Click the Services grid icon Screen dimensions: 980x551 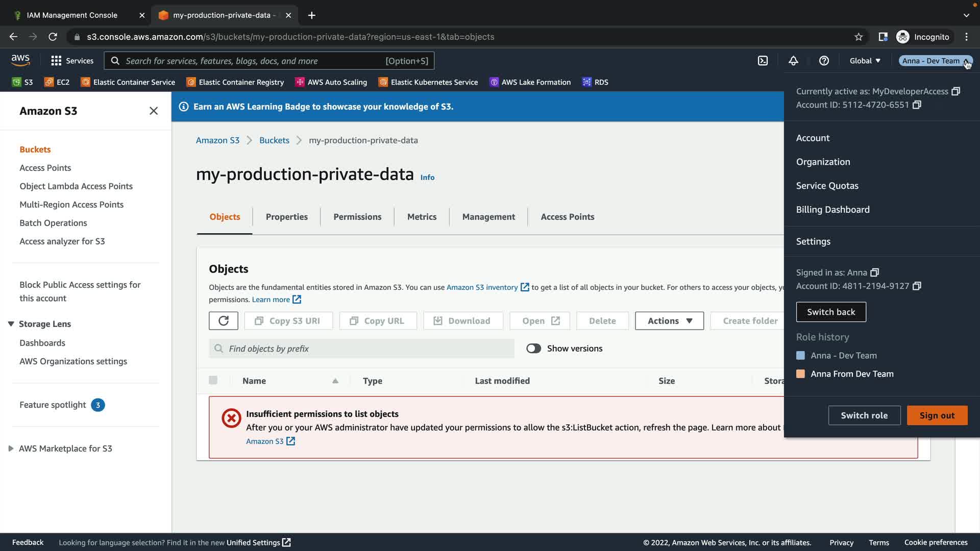(x=56, y=61)
